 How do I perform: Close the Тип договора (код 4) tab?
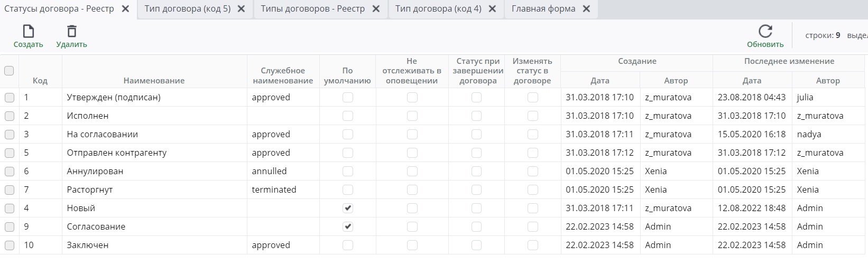[492, 9]
